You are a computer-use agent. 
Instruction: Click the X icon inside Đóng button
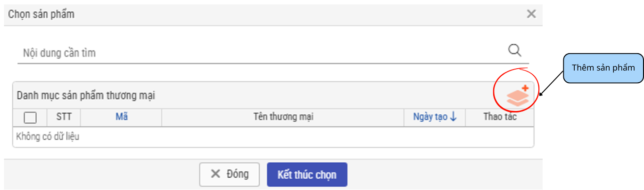coord(215,174)
